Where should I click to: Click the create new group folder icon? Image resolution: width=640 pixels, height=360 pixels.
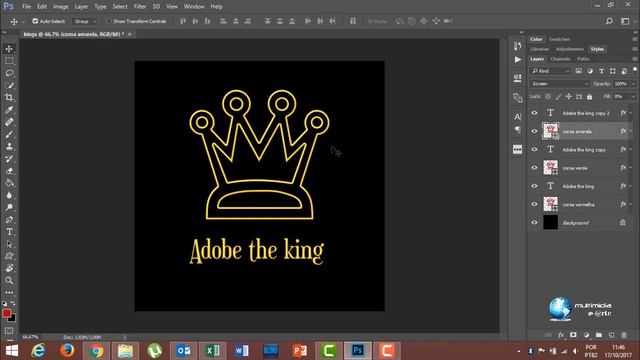pos(599,335)
